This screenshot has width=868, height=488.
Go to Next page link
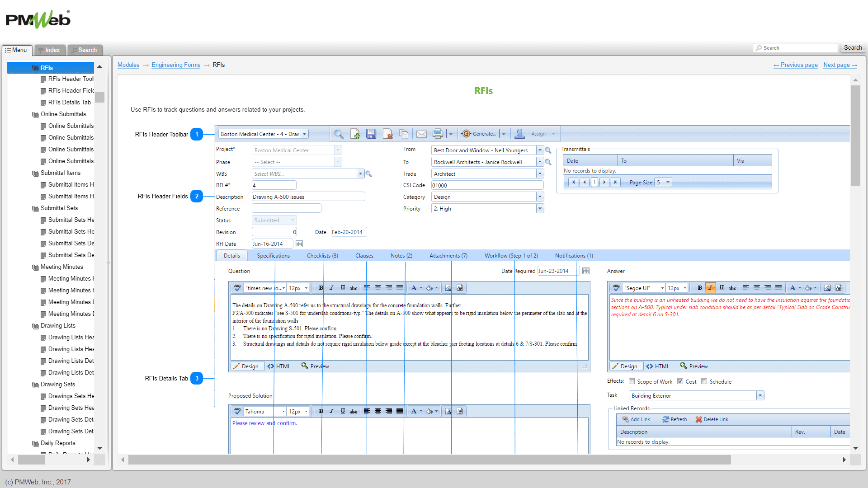[x=840, y=65]
